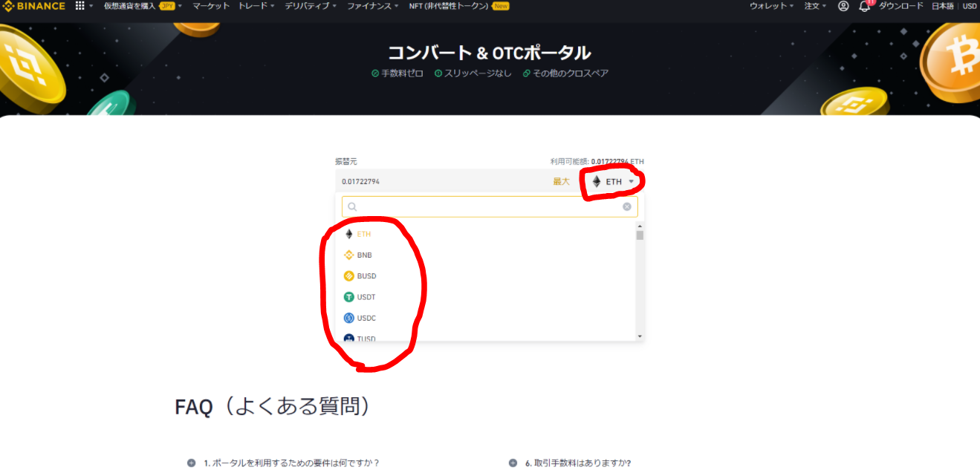The image size is (980, 470).
Task: Change currency from USD
Action: (970, 6)
